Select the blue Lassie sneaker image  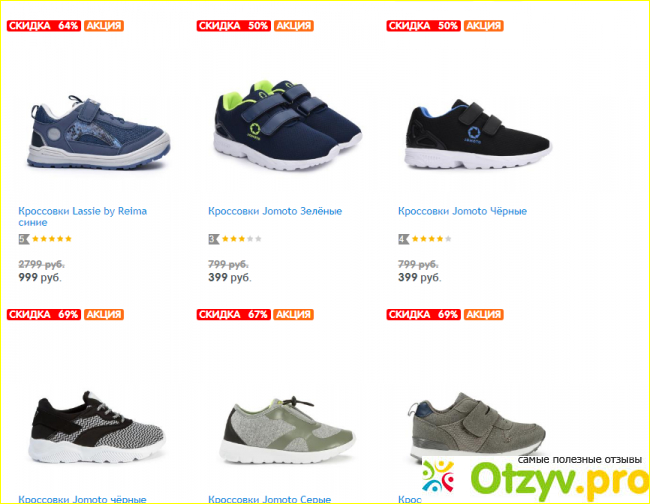click(x=99, y=132)
